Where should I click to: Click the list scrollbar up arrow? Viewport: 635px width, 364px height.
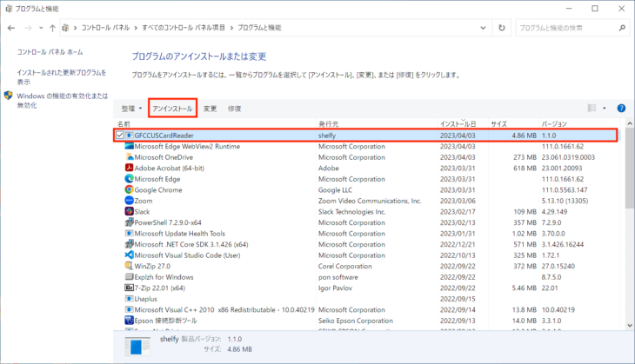pyautogui.click(x=629, y=123)
